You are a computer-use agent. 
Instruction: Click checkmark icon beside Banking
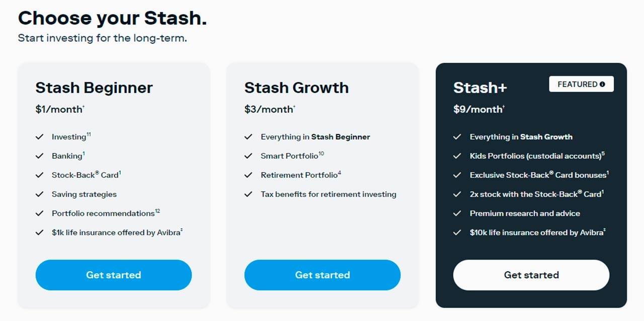coord(40,156)
